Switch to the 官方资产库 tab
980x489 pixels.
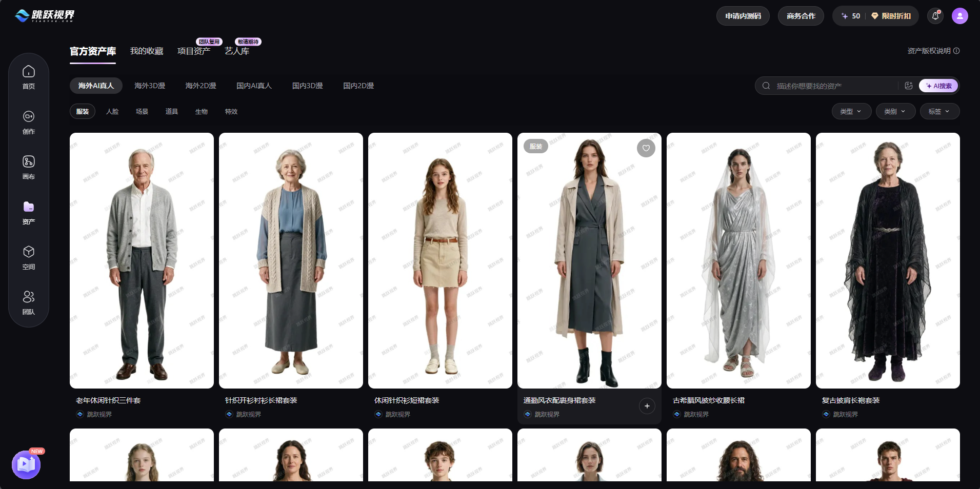[x=93, y=51]
